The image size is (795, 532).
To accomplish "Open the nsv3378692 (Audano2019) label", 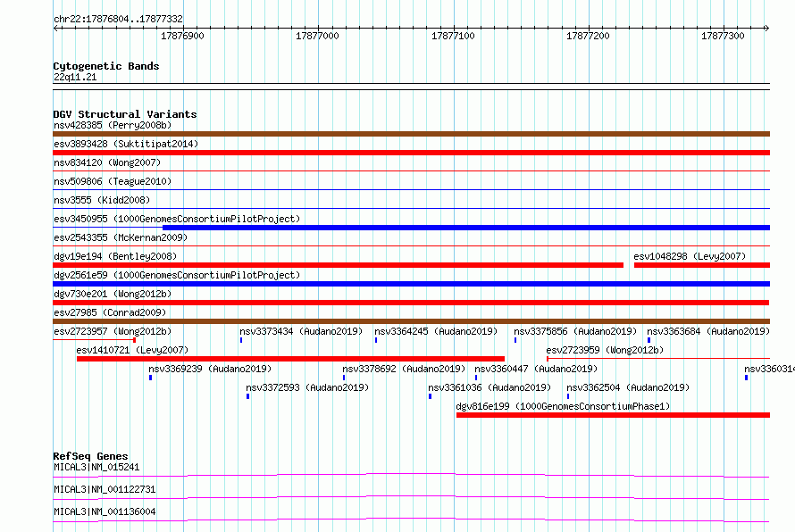I will (x=404, y=369).
